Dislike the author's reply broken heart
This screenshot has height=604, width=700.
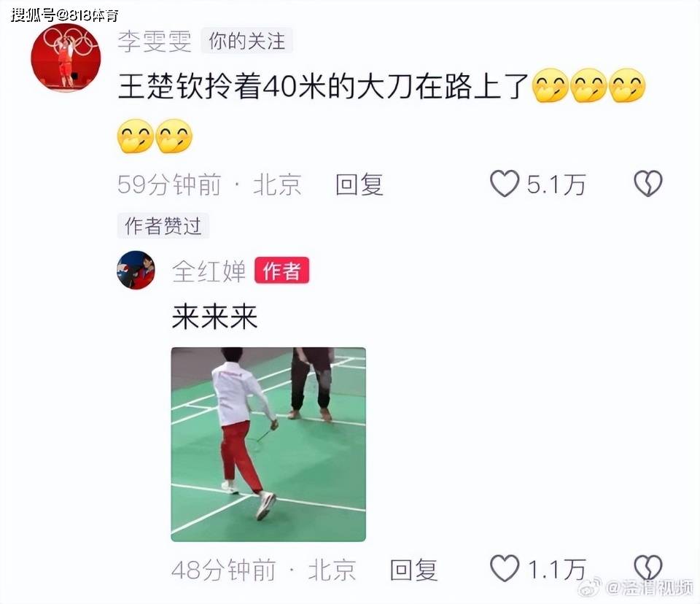(647, 568)
